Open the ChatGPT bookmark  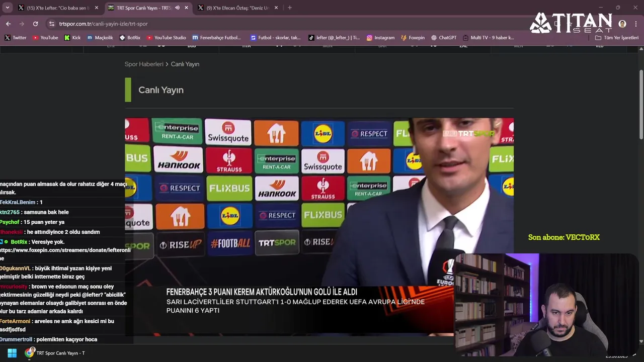(444, 38)
